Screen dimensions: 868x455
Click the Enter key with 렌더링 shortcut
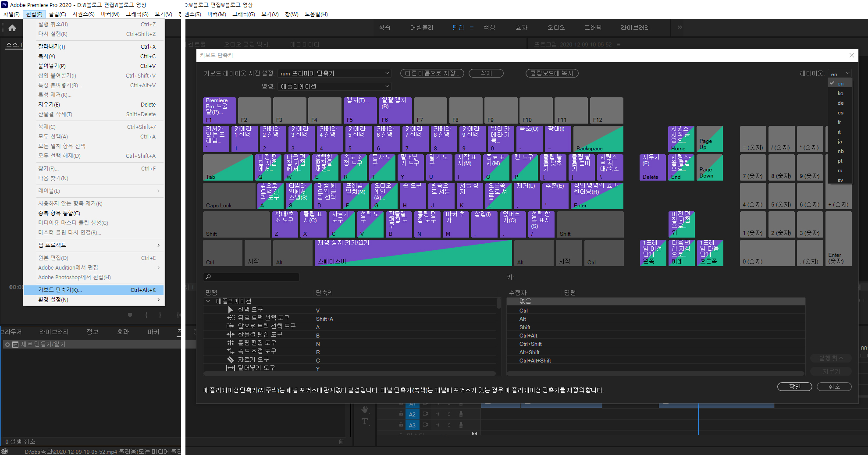click(x=597, y=196)
